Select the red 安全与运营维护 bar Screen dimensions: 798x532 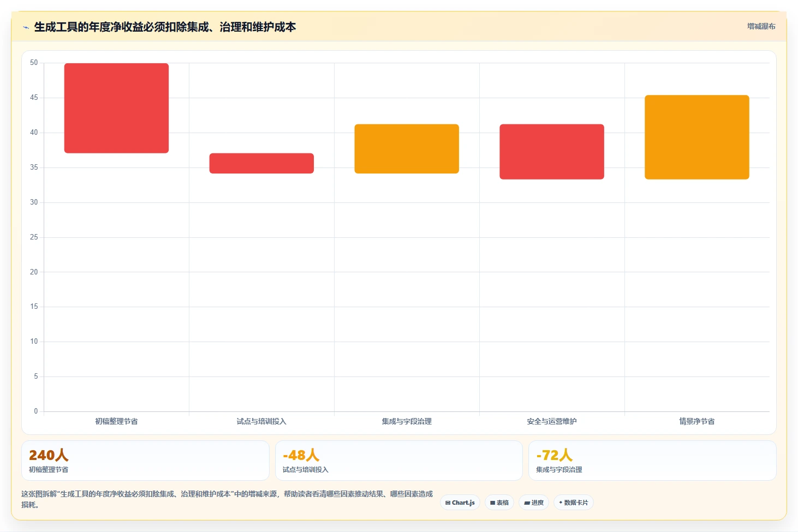coord(552,152)
